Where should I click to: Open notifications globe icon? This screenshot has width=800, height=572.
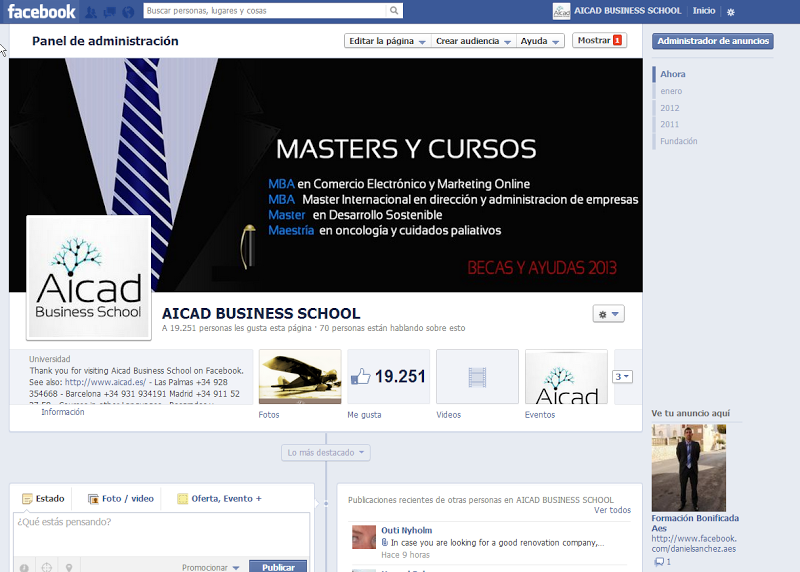(128, 12)
